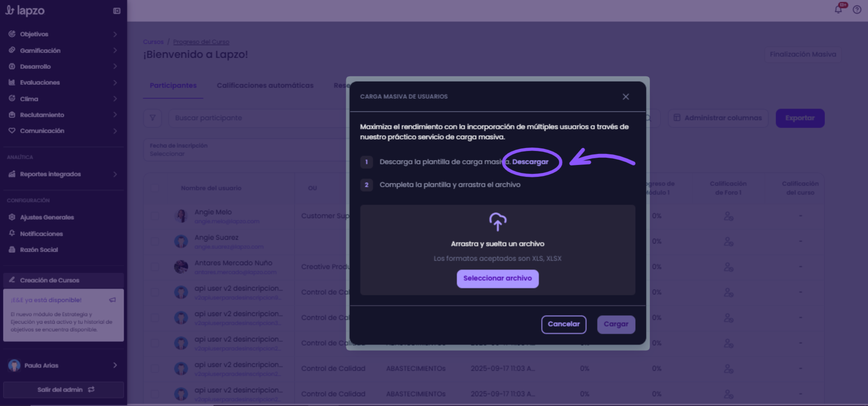The width and height of the screenshot is (868, 406).
Task: Toggle the select-all checkbox in the table header
Action: [155, 188]
